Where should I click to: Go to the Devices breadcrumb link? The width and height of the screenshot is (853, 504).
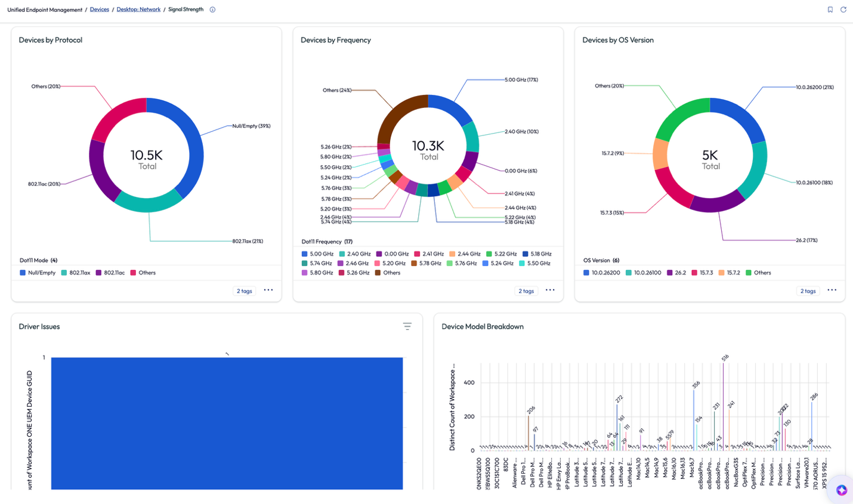coord(100,10)
